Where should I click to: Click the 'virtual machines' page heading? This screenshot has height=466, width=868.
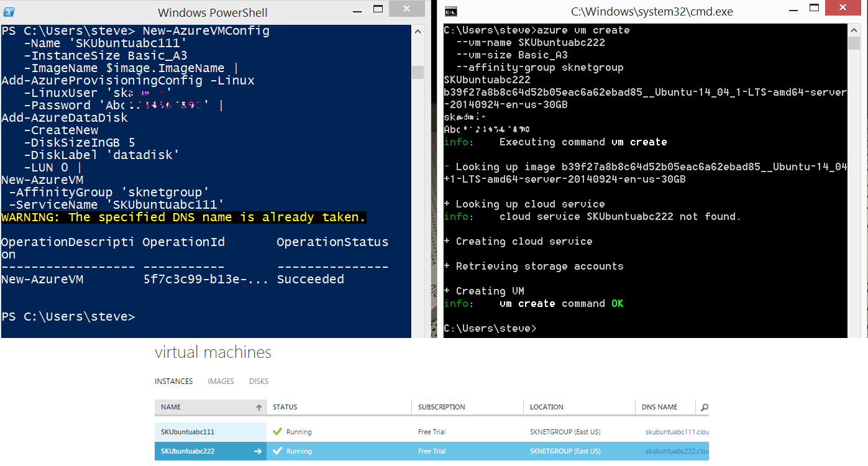coord(213,353)
